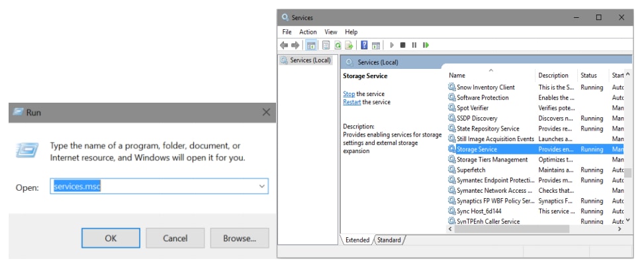Open the View menu
644x267 pixels.
click(331, 32)
